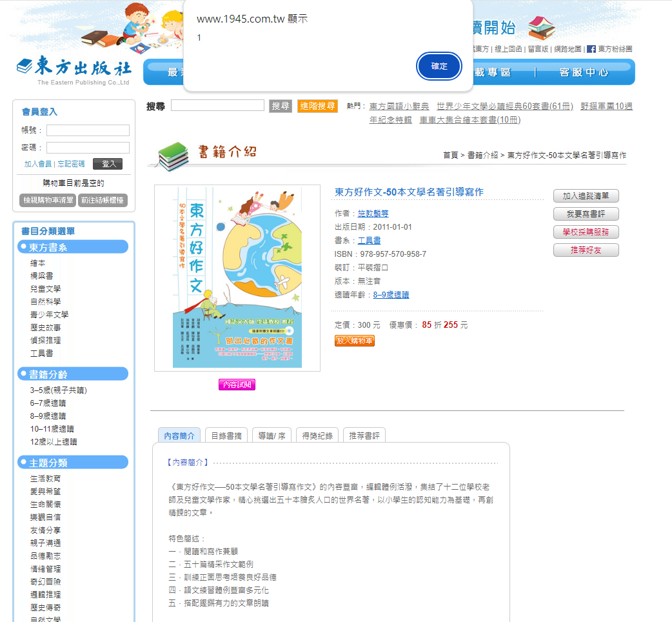
Task: Open 青少年文學 category
Action: coord(49,314)
